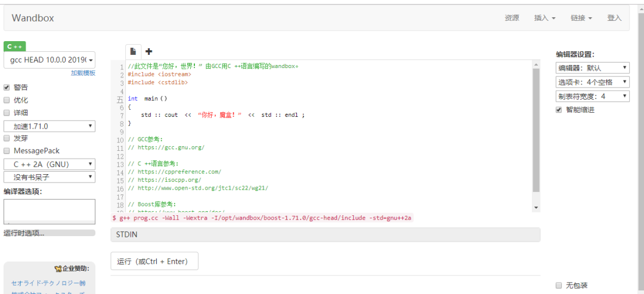Toggle the 警告 warnings checkbox

click(6, 88)
